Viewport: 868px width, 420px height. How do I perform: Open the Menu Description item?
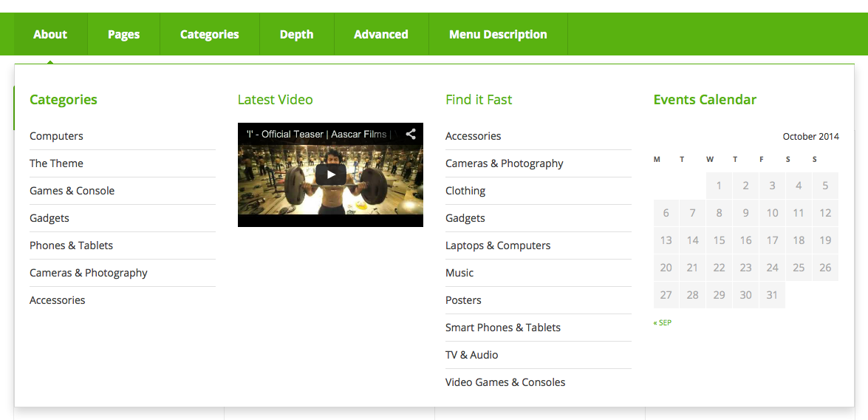pyautogui.click(x=498, y=34)
